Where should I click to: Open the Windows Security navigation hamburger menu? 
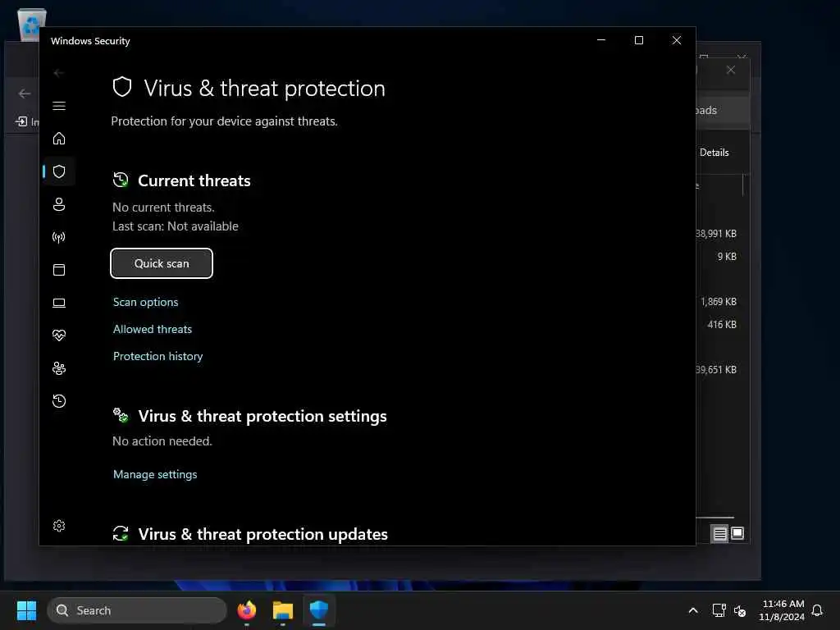point(59,106)
